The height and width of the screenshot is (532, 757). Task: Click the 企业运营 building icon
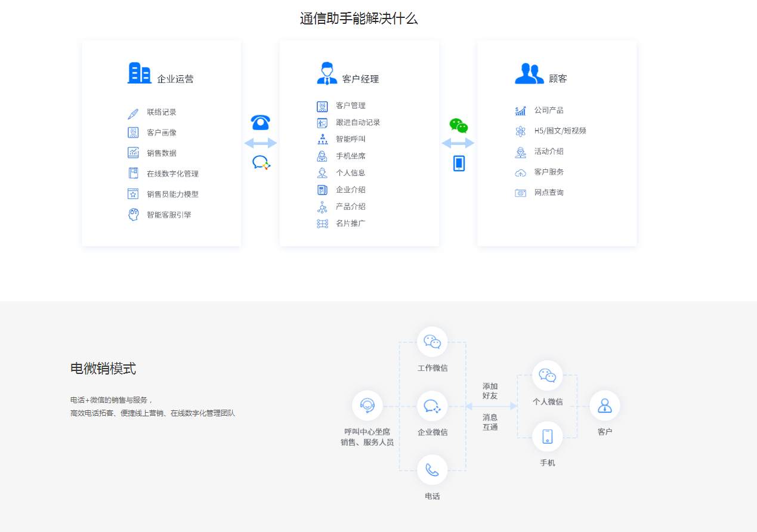139,73
